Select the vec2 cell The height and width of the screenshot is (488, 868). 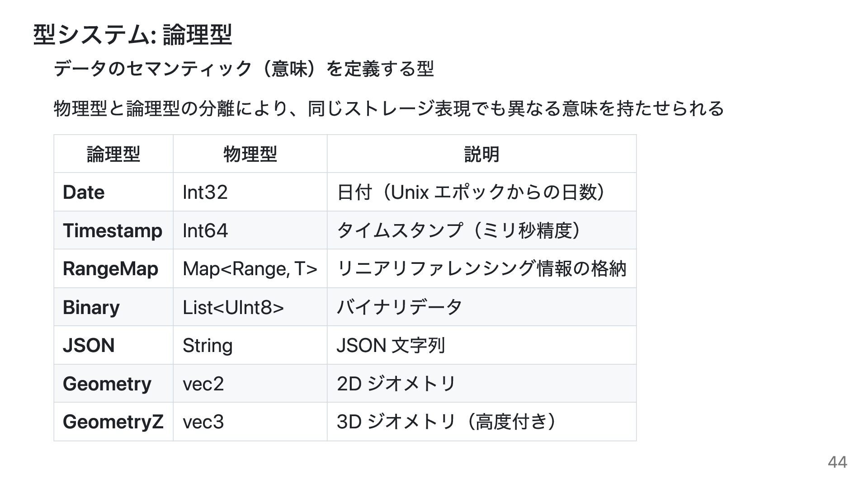click(x=203, y=384)
